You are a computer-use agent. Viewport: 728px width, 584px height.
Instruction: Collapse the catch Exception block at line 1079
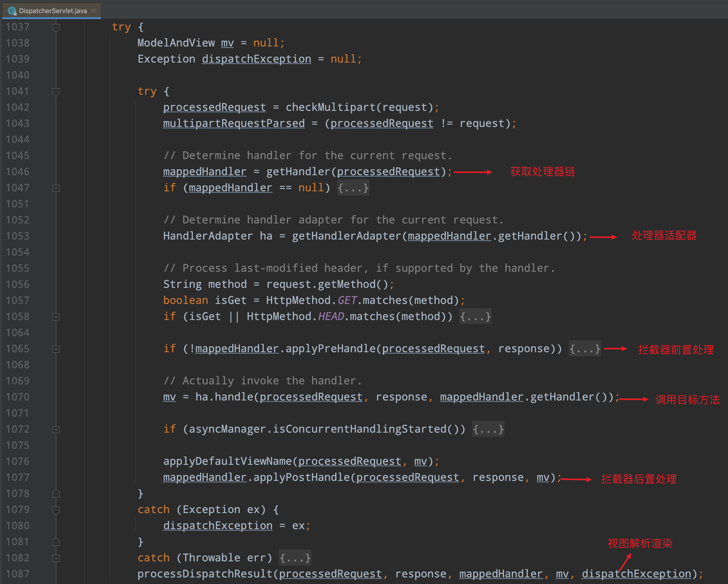[x=56, y=510]
